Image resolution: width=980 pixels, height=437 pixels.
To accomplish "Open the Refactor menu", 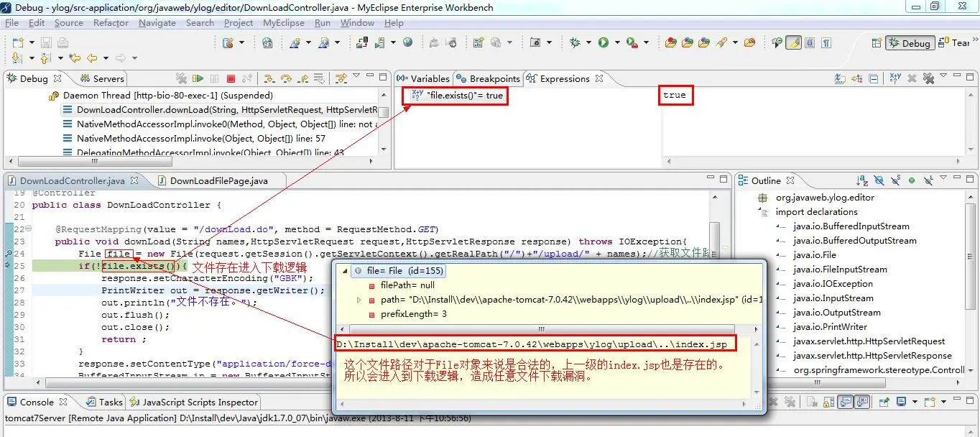I will (111, 23).
